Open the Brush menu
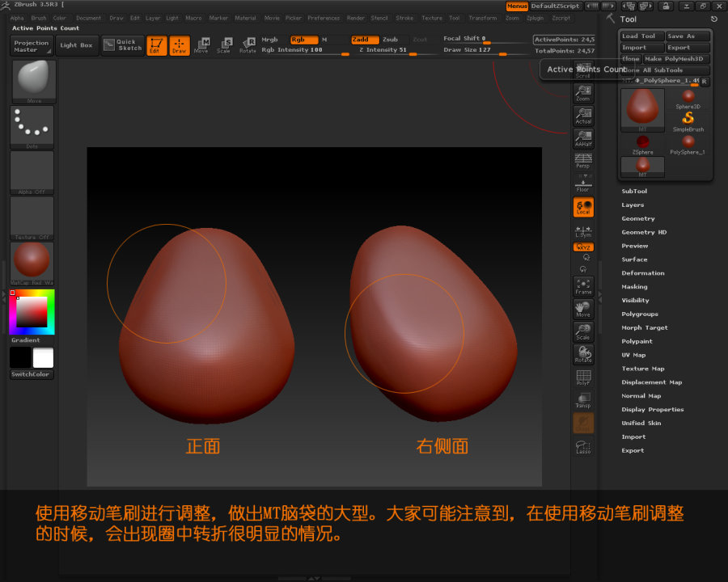Screen dimensions: 728x582 (39, 18)
